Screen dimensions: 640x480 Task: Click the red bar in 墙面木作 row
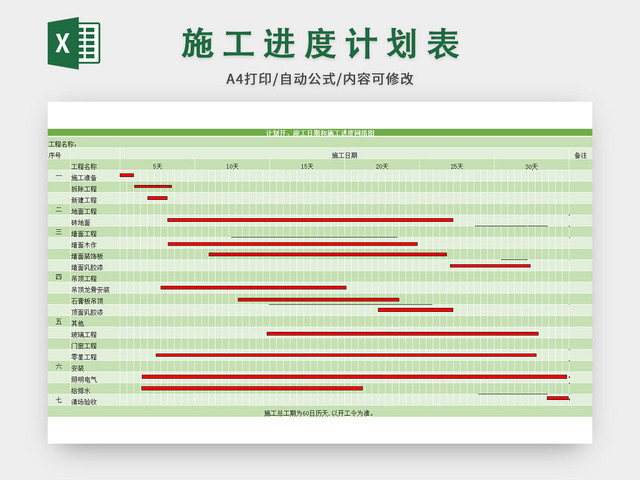coord(293,244)
